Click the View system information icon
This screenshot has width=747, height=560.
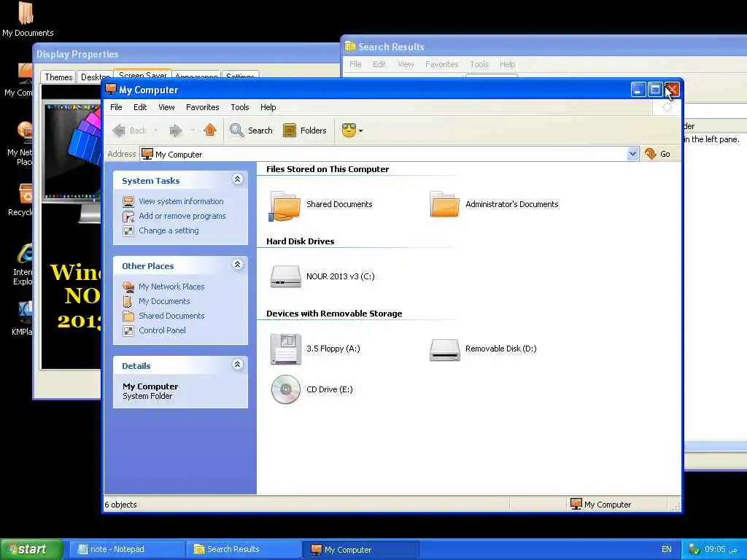point(128,202)
